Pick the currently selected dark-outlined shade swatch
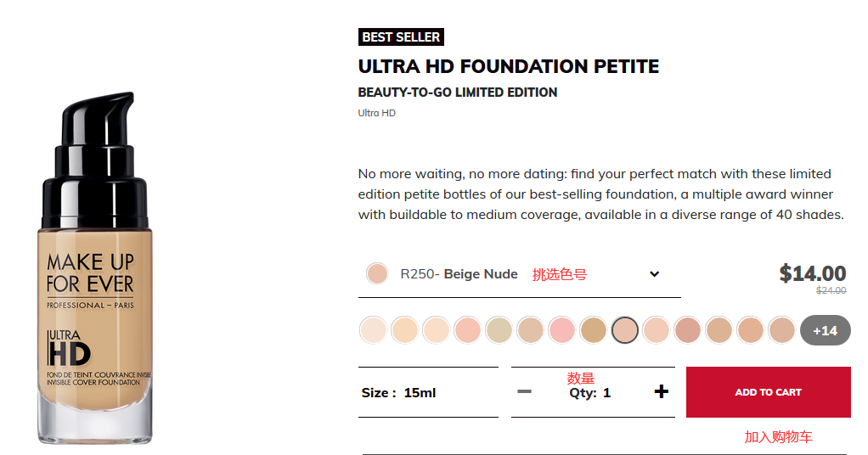Screen dimensions: 868x455 point(625,330)
